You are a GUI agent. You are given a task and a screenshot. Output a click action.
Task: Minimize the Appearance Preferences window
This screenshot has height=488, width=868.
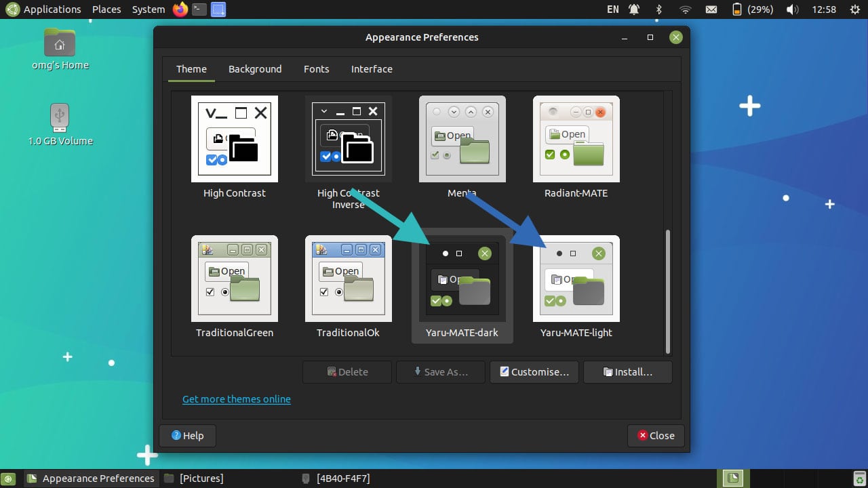tap(625, 38)
